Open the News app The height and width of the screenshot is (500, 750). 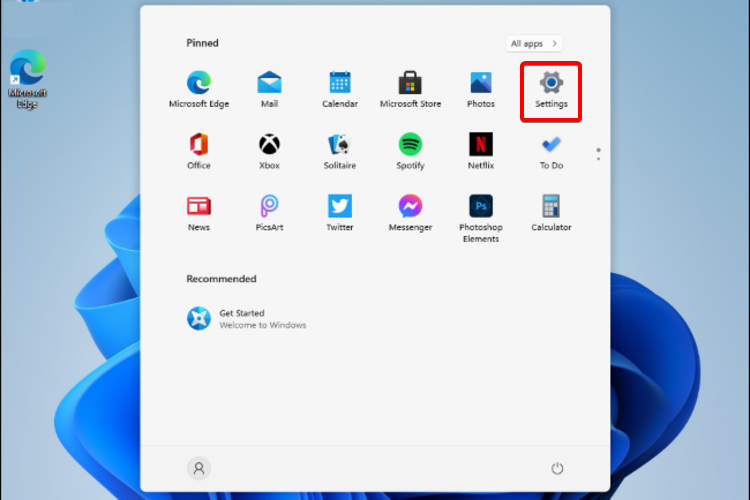click(x=199, y=213)
